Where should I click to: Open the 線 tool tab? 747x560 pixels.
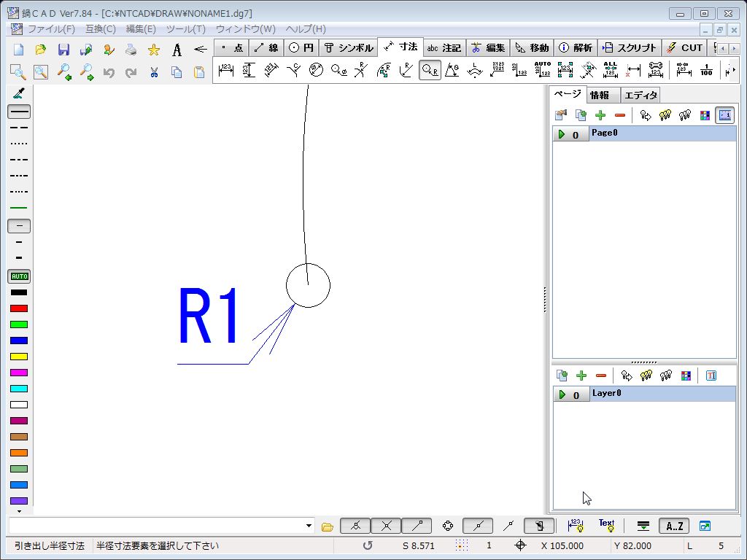pyautogui.click(x=267, y=47)
